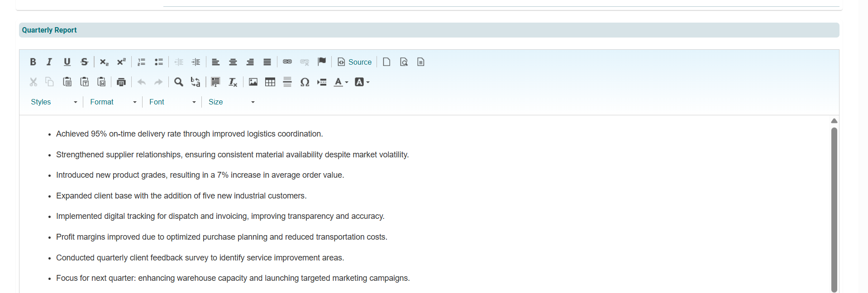This screenshot has width=868, height=293.
Task: Insert an image using the Image icon
Action: [253, 82]
